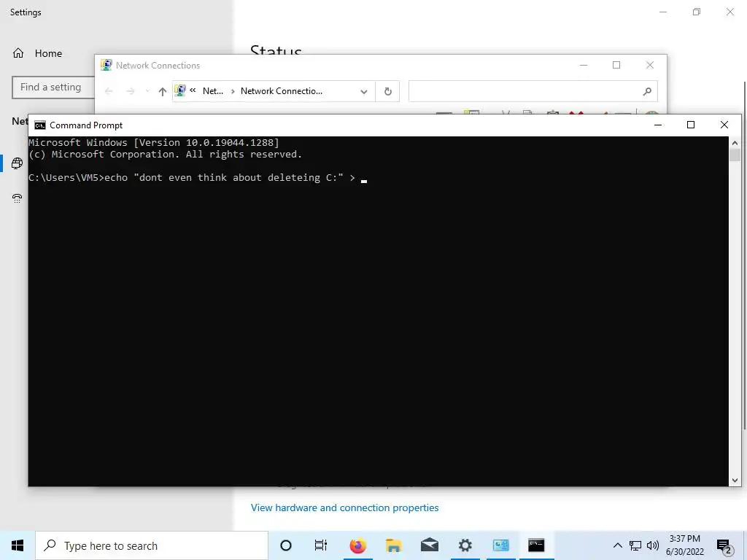Image resolution: width=747 pixels, height=560 pixels.
Task: Launch Firefox from the taskbar
Action: (x=357, y=545)
